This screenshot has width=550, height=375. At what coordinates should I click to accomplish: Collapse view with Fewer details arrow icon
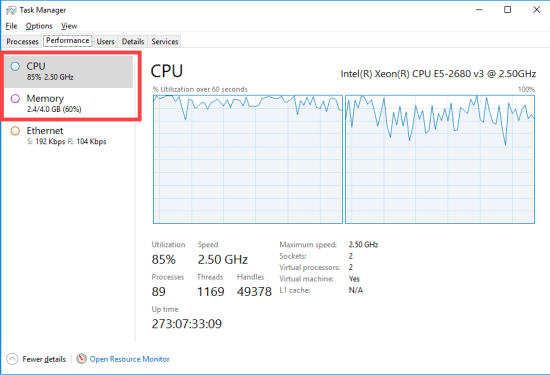click(x=12, y=359)
